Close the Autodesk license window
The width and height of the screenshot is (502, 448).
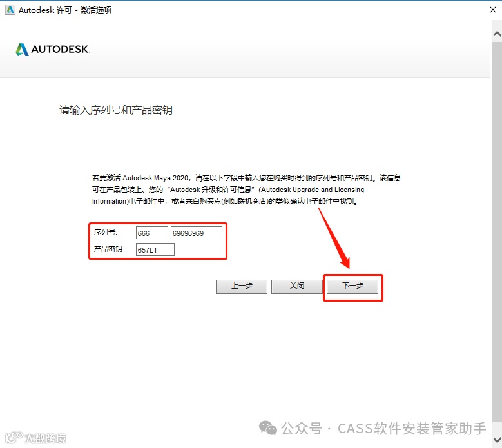coord(493,10)
